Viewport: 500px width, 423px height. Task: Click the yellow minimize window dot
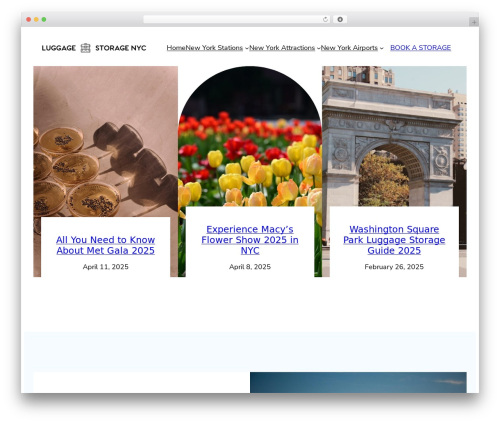36,19
